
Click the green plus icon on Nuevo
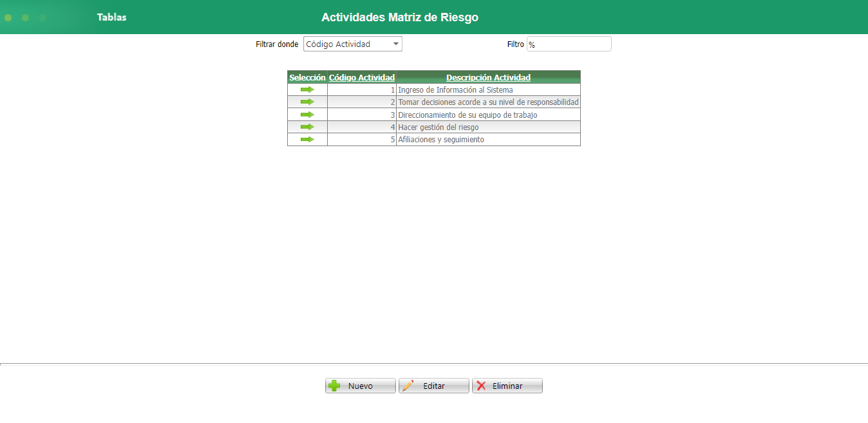click(335, 385)
